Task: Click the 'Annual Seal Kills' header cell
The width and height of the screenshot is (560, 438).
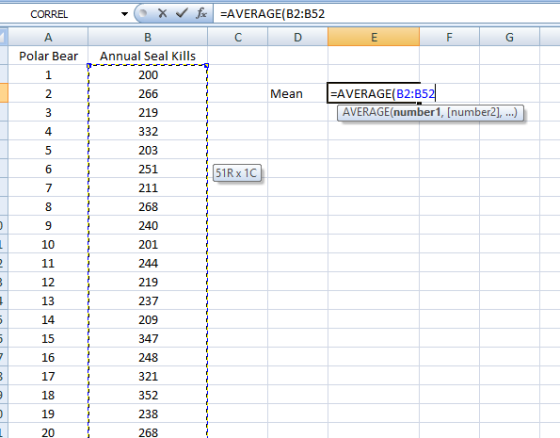Action: click(x=148, y=56)
